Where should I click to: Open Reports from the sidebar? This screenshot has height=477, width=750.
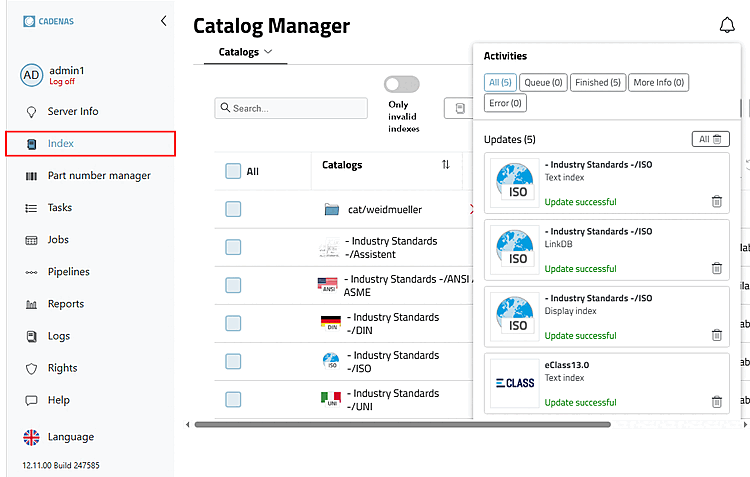pyautogui.click(x=65, y=304)
